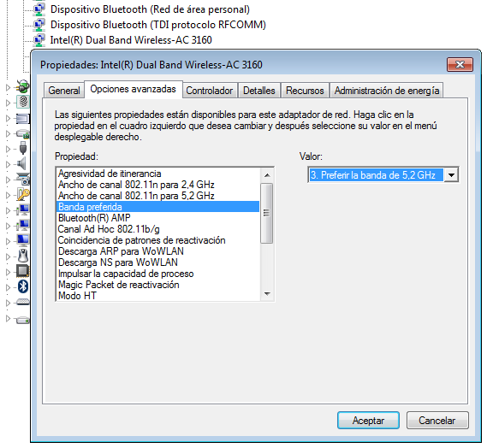Select the 'Modo HT' property
The image size is (487, 448).
(157, 296)
